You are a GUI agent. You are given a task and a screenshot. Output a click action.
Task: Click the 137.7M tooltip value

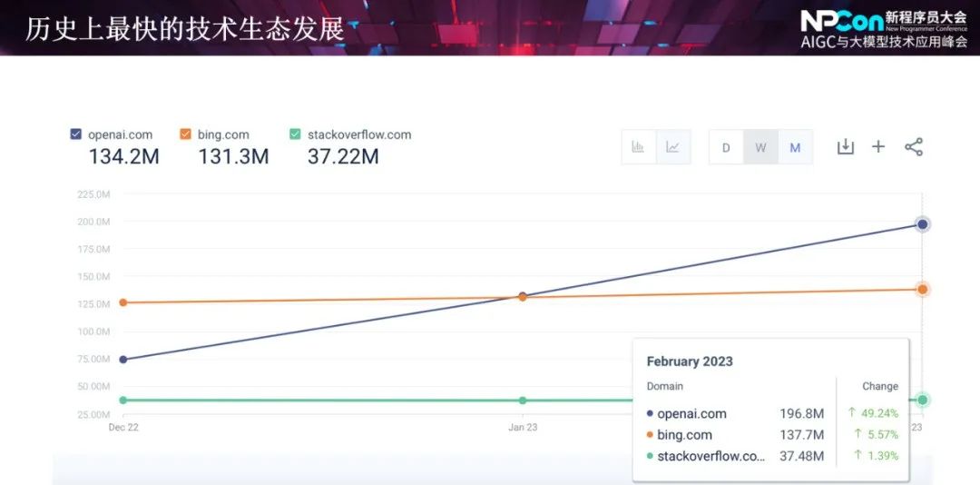(802, 435)
